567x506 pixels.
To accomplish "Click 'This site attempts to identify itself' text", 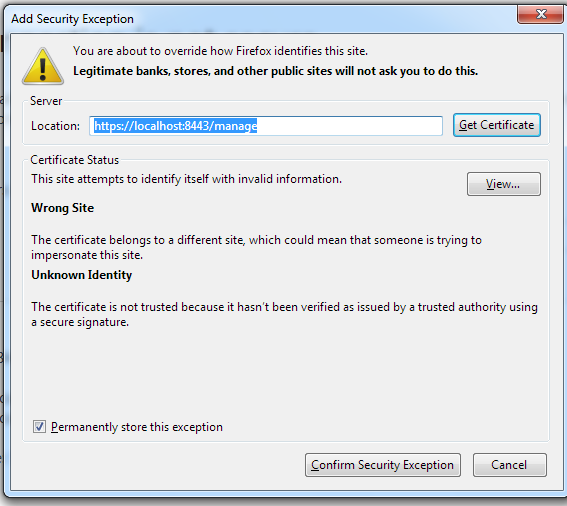I will pyautogui.click(x=186, y=179).
